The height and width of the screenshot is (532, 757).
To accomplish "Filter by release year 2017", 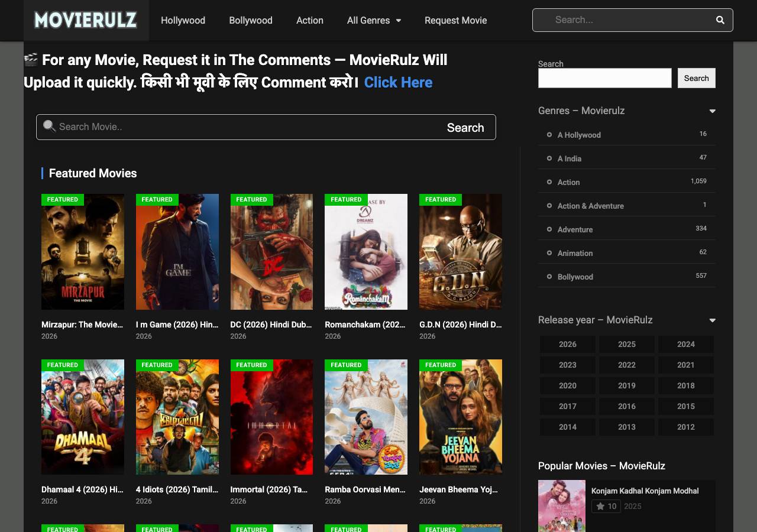I will pos(568,406).
